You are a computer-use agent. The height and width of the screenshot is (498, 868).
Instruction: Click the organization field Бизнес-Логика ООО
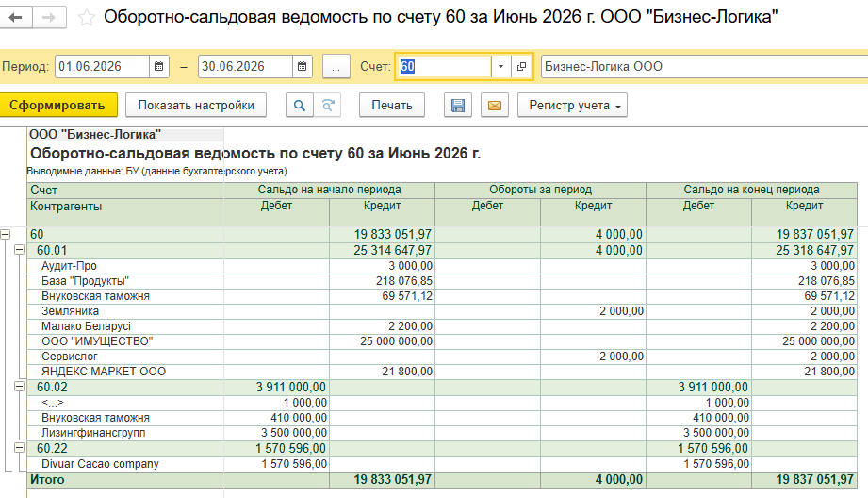[704, 66]
